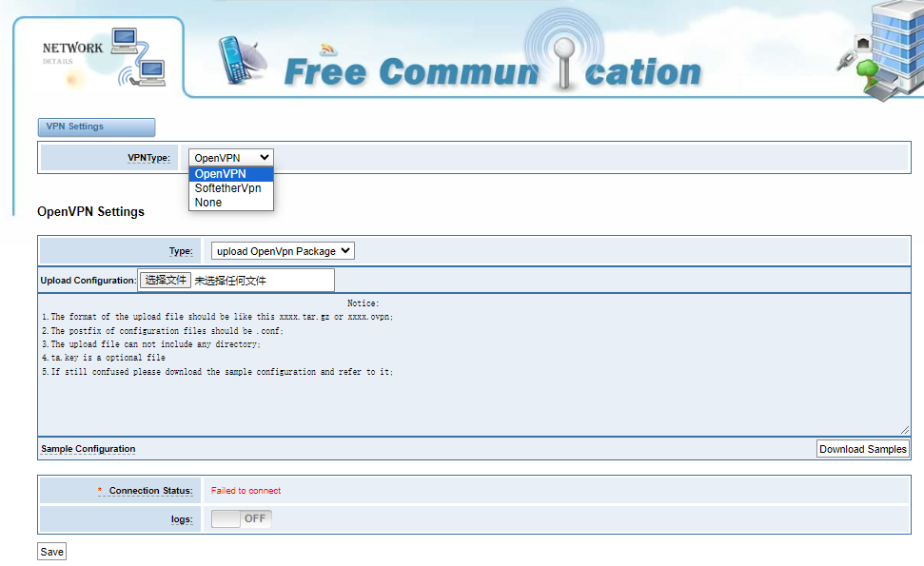Click the no-file-chosen text beside upload
The image size is (924, 566).
coord(230,281)
